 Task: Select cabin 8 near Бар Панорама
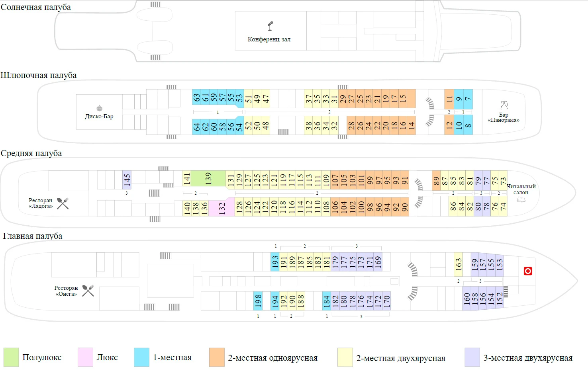[468, 125]
